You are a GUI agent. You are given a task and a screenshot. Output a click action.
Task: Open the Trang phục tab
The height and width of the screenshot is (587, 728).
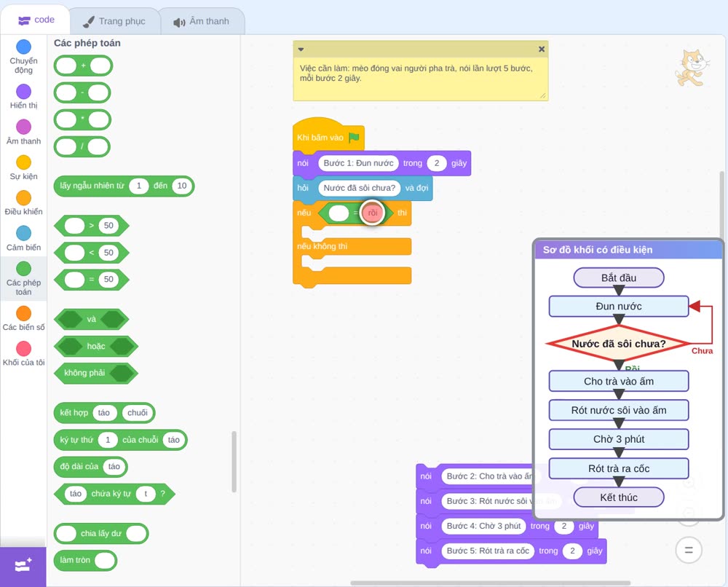click(114, 21)
